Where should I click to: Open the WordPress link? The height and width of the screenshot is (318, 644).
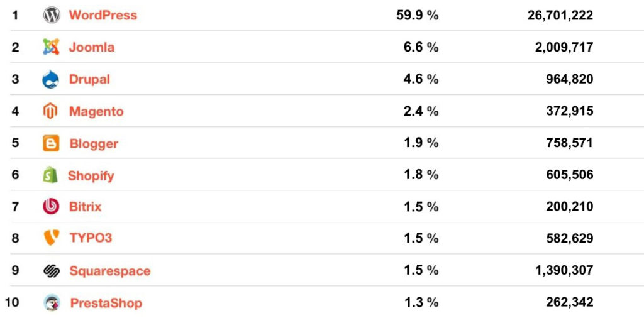click(x=103, y=15)
